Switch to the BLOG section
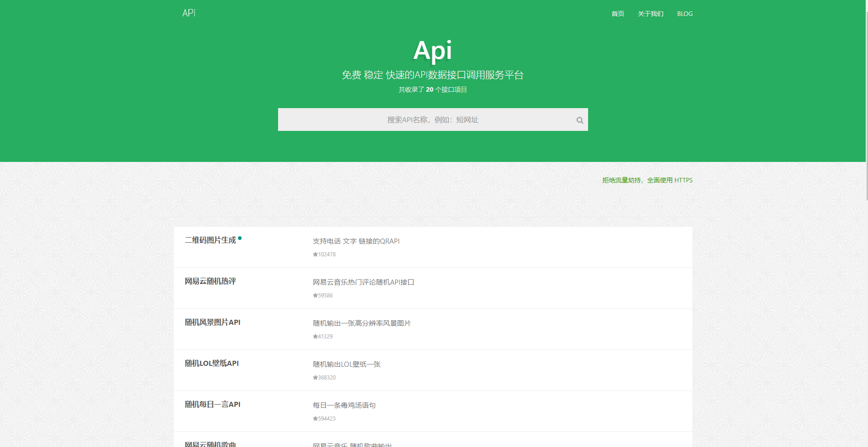Screen dimensions: 868x447 684,14
